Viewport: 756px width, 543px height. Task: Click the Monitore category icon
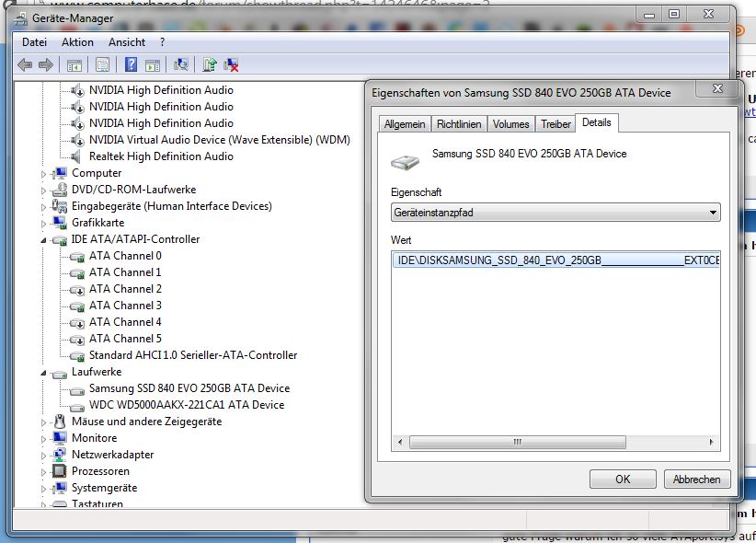(59, 438)
